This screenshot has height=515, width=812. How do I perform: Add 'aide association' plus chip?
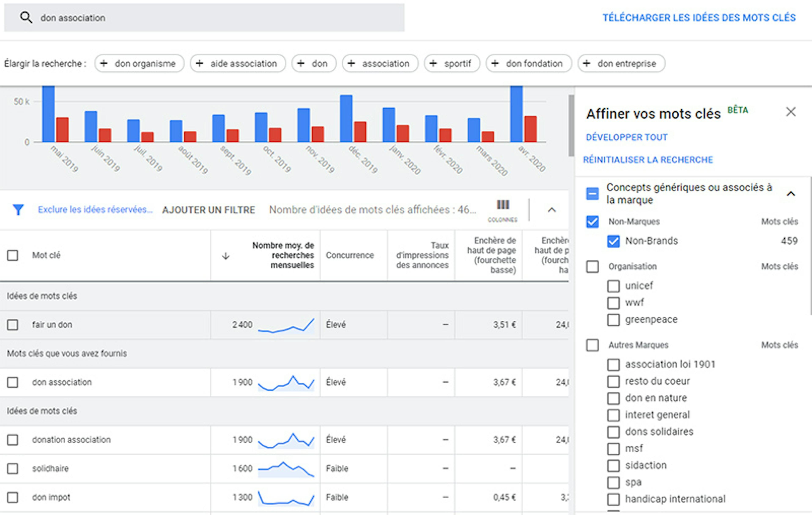238,63
